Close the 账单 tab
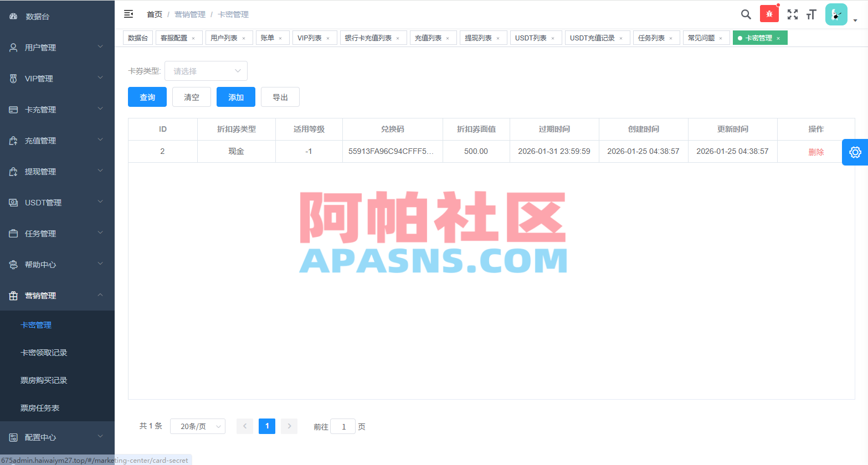The height and width of the screenshot is (465, 868). tap(280, 38)
